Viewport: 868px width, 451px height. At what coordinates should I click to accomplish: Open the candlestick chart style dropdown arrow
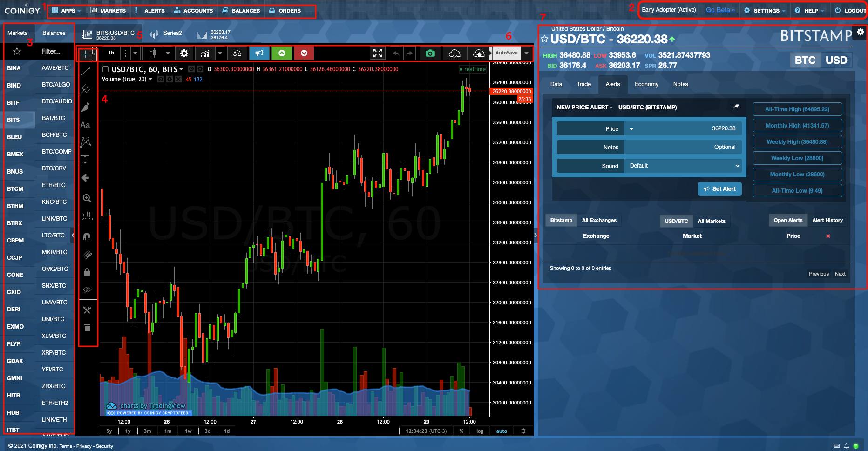(168, 53)
